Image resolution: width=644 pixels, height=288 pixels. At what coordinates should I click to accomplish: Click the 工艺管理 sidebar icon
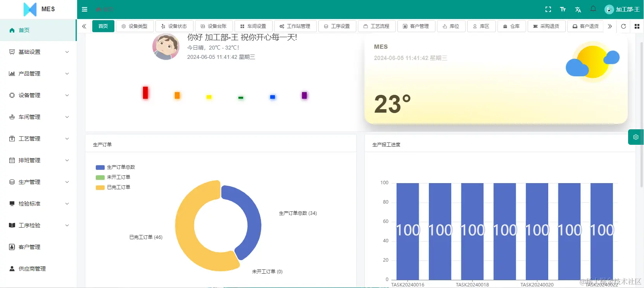pyautogui.click(x=12, y=139)
